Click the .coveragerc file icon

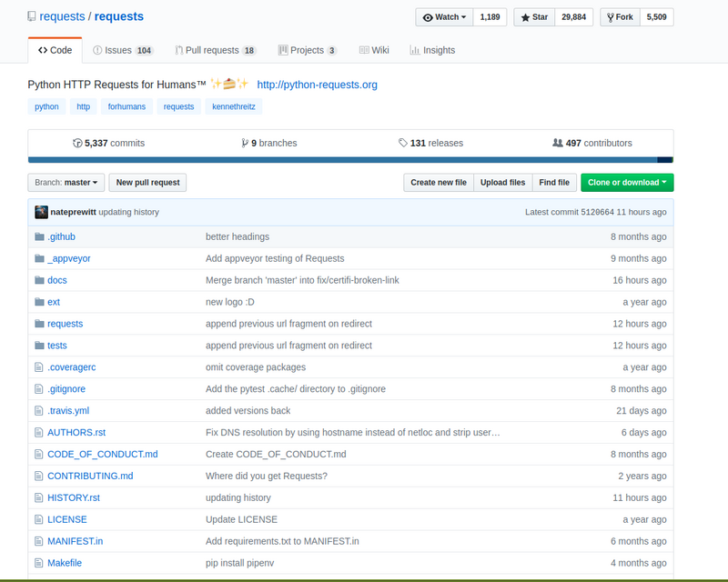(x=39, y=367)
